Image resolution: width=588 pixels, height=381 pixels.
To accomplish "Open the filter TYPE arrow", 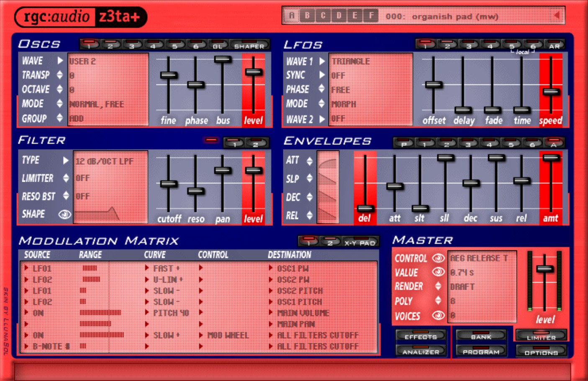I will click(x=66, y=160).
